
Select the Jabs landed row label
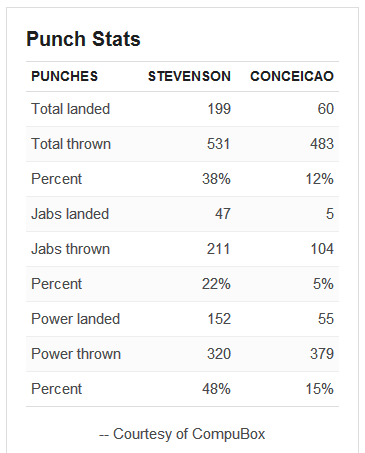tap(70, 214)
